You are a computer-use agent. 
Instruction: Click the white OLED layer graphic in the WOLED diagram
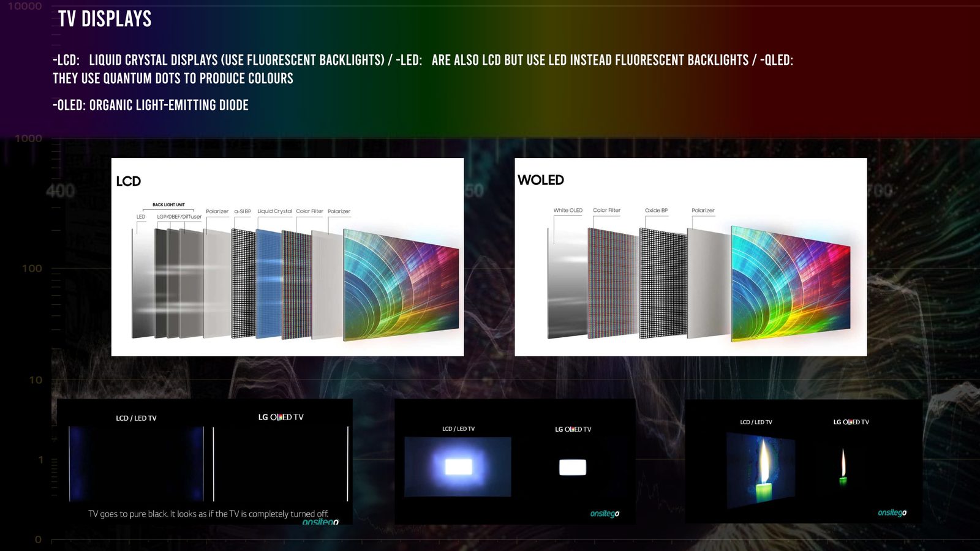click(567, 283)
